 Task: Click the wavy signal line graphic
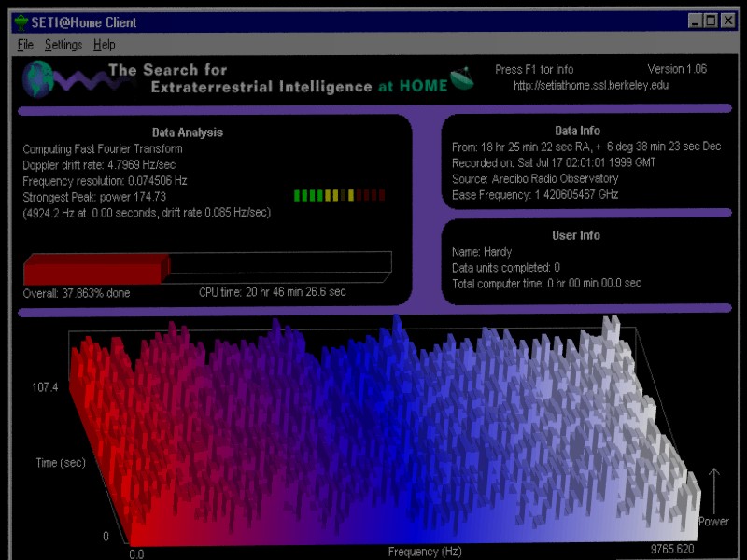[79, 81]
